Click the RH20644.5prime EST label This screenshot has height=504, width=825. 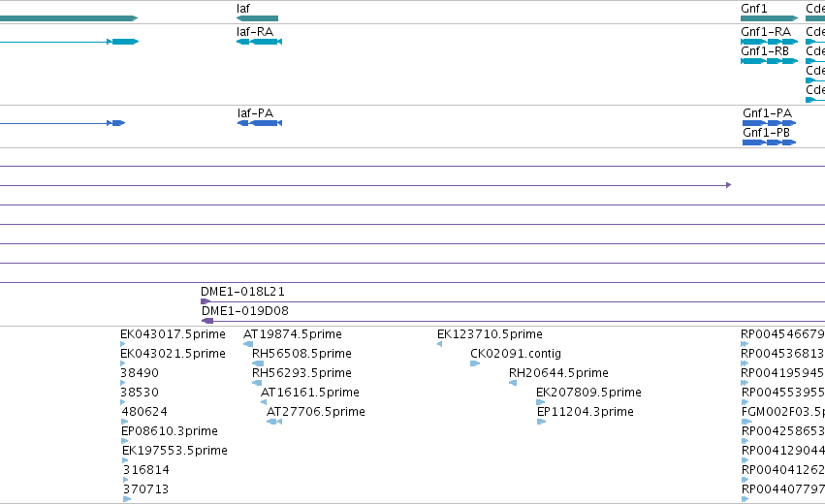pos(558,373)
